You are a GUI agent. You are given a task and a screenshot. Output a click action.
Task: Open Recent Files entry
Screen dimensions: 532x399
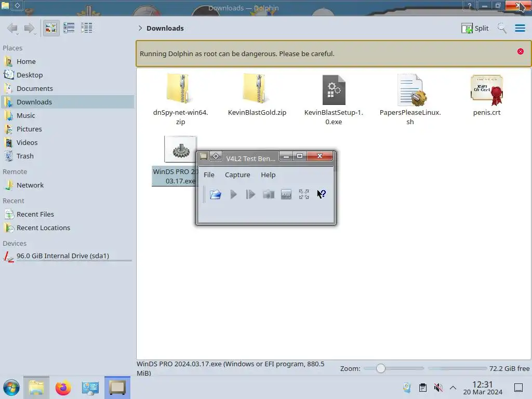[x=67, y=215]
